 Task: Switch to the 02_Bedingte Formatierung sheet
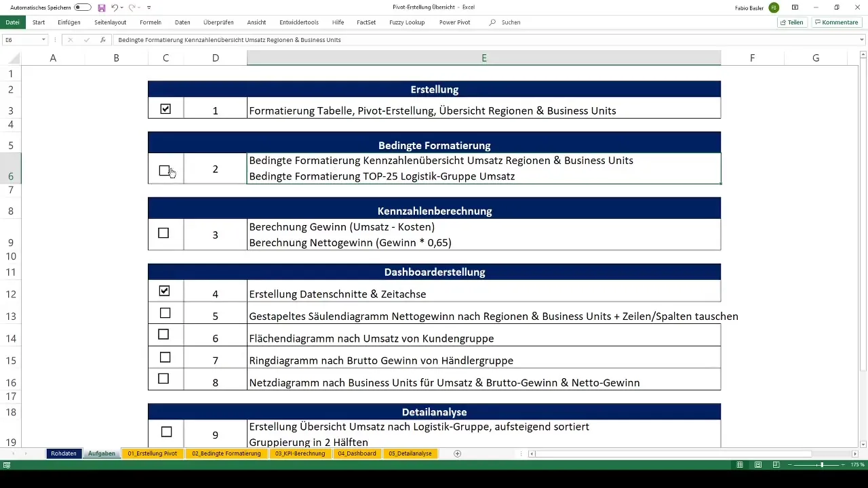click(226, 453)
